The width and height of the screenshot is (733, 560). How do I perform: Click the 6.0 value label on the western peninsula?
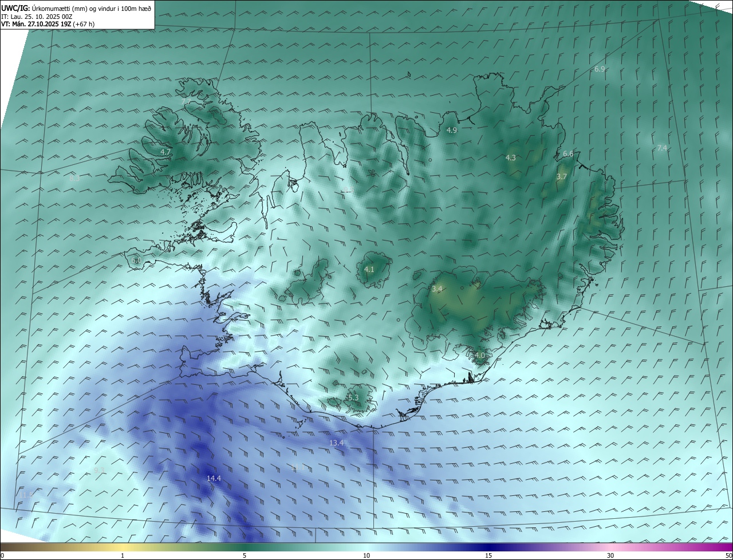(136, 261)
